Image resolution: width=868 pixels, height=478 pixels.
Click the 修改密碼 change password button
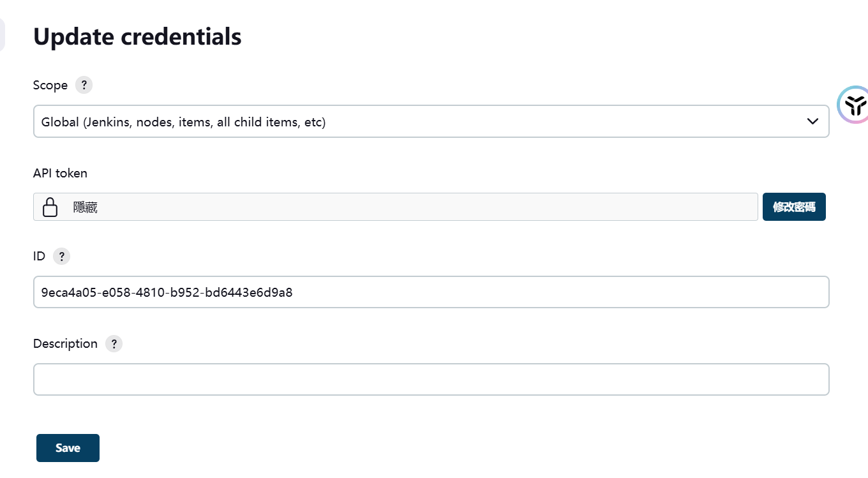tap(794, 207)
